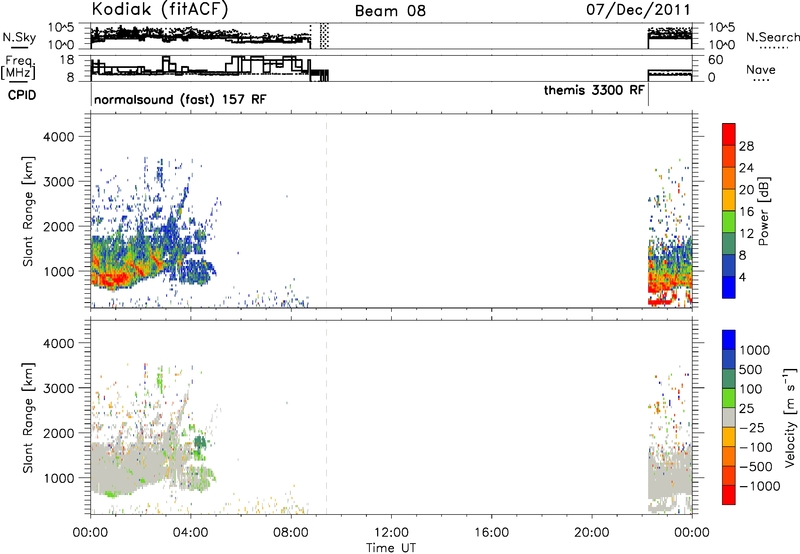
Task: Click the "4000" tick of the power panel
Action: pyautogui.click(x=58, y=137)
